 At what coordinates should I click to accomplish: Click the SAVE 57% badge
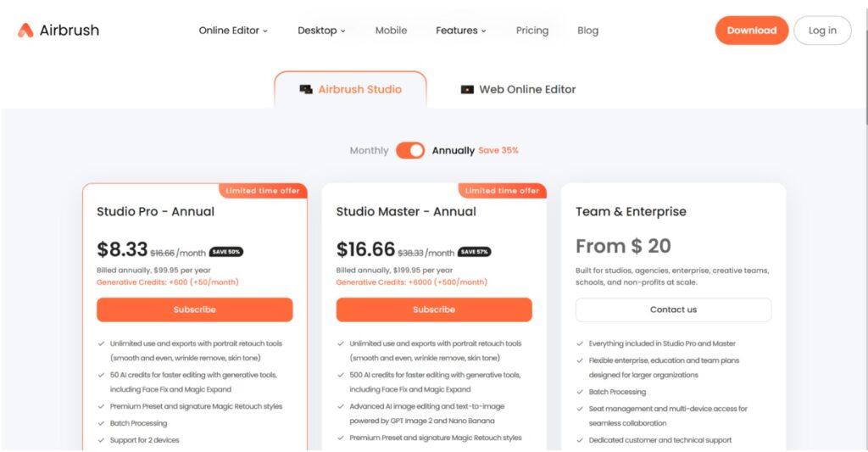[x=475, y=252]
